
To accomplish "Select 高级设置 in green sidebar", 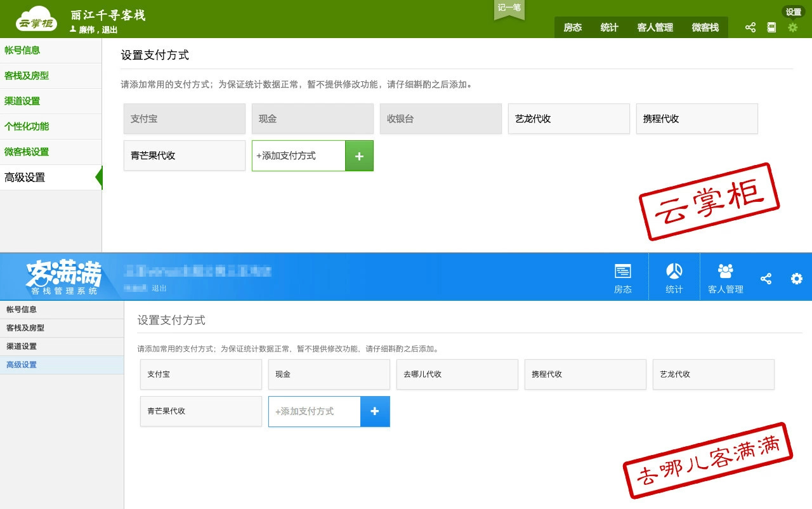I will (x=51, y=178).
